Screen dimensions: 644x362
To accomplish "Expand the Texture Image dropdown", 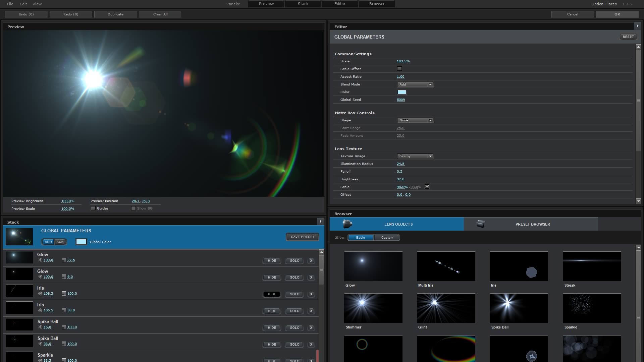I will 415,156.
